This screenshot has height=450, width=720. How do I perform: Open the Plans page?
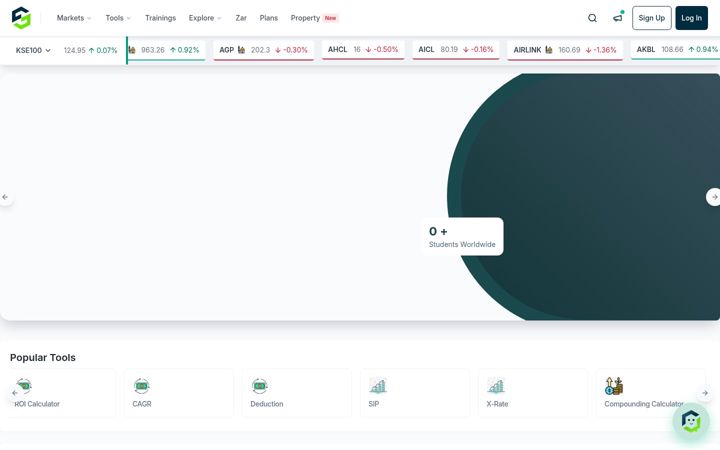click(269, 18)
